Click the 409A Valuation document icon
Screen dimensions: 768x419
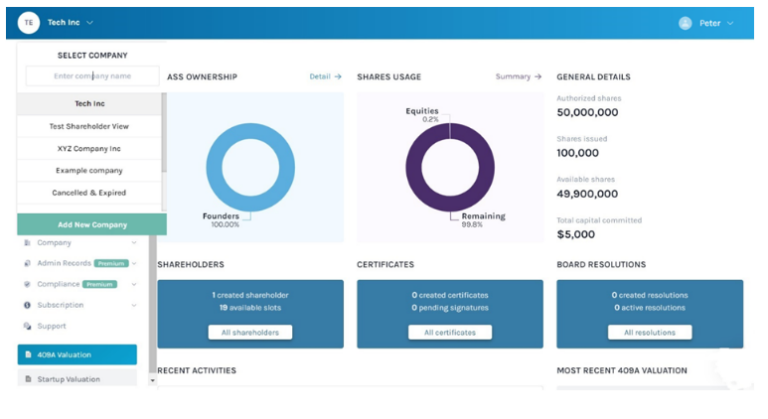tap(27, 354)
